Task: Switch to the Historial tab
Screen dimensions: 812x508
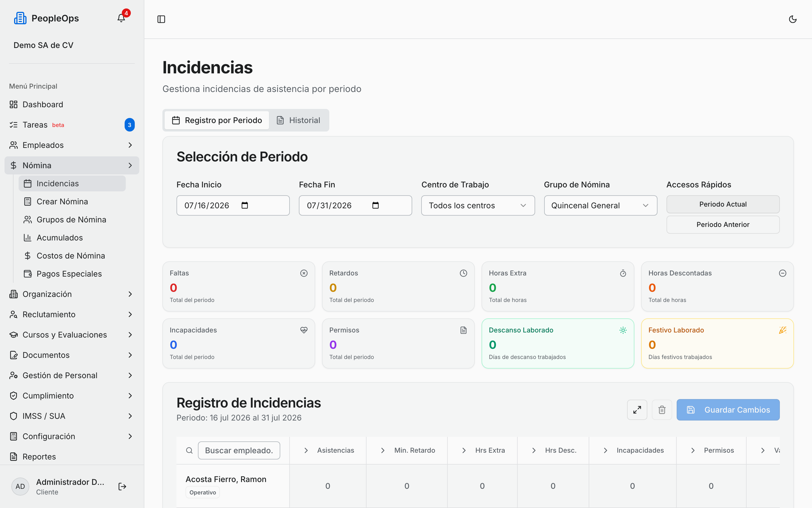Action: [298, 120]
